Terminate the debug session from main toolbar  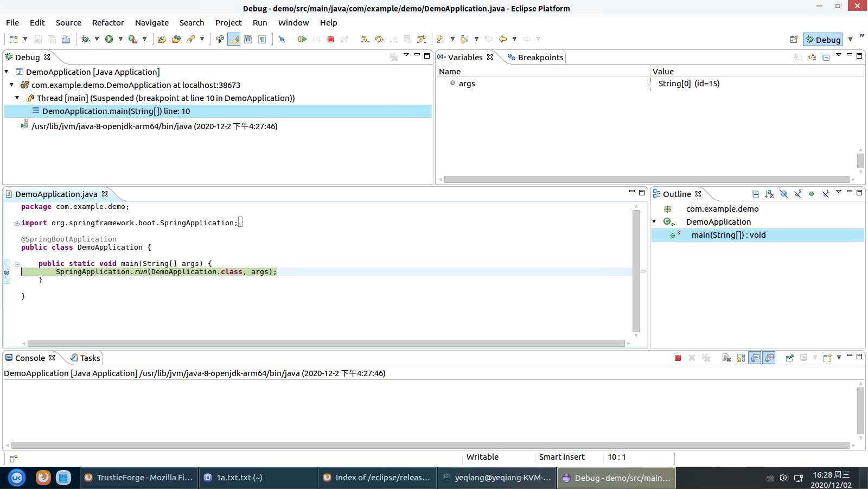[x=330, y=39]
